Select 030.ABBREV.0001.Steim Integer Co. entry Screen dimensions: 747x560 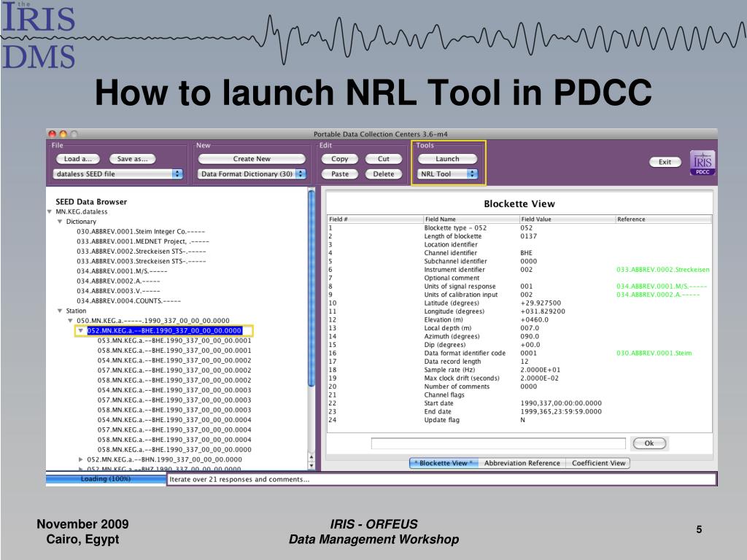[x=141, y=231]
